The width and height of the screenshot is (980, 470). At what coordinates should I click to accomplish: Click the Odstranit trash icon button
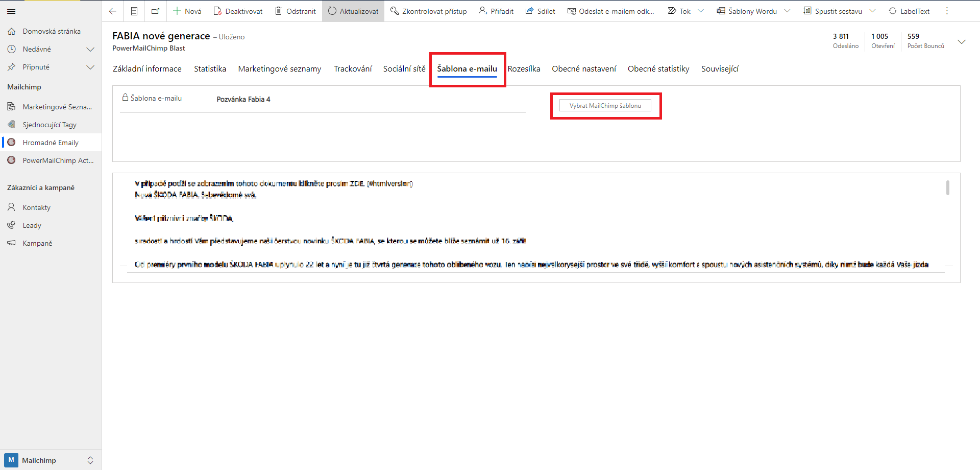point(295,11)
